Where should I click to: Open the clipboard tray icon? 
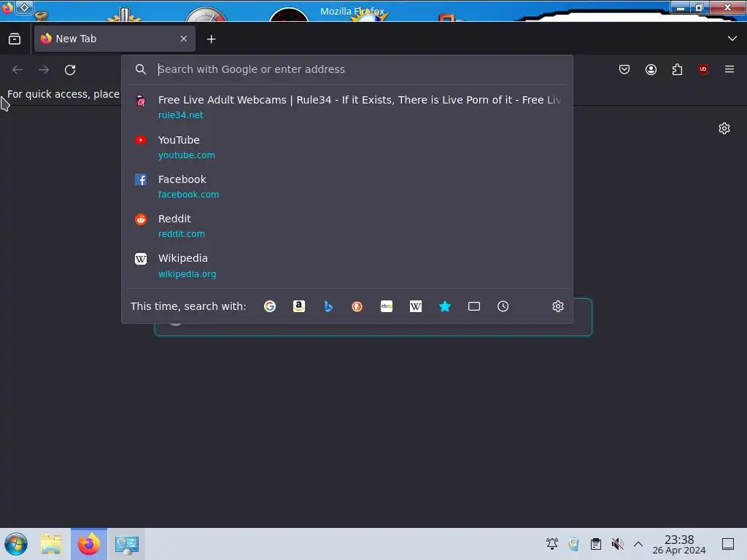pyautogui.click(x=595, y=543)
